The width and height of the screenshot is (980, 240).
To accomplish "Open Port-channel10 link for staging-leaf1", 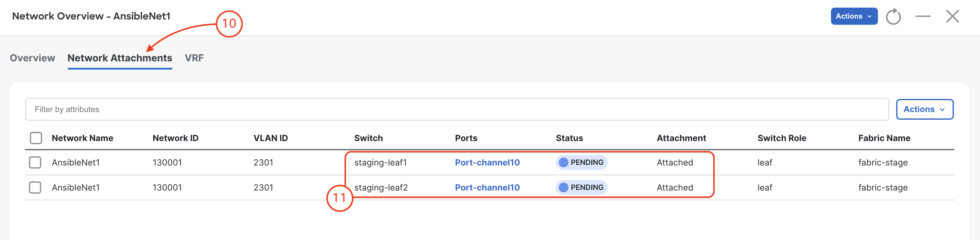I will [x=487, y=162].
